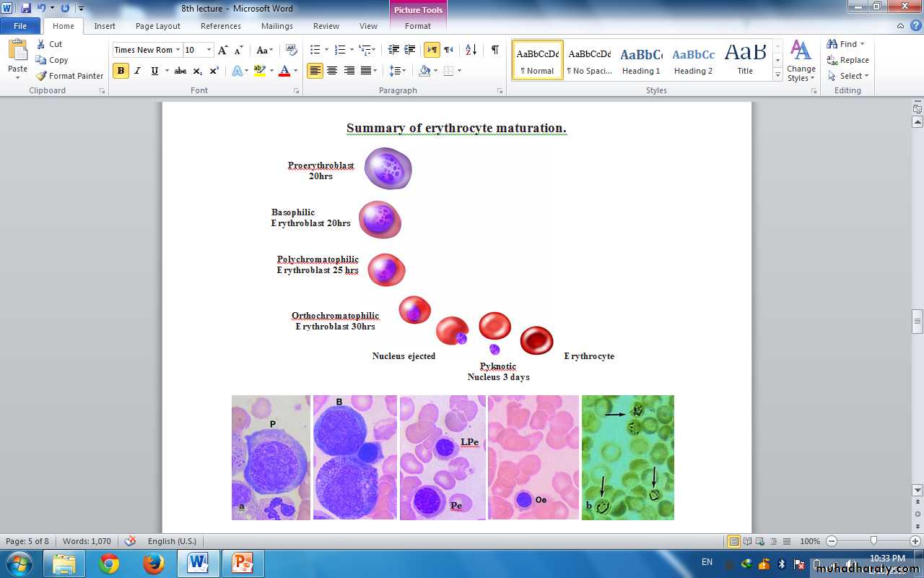The image size is (924, 578).
Task: Toggle Show/Hide paragraph marks
Action: pyautogui.click(x=494, y=50)
